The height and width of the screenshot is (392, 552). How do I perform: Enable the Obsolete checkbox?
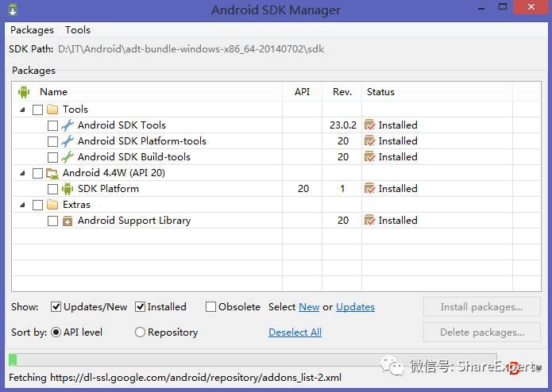[x=211, y=307]
